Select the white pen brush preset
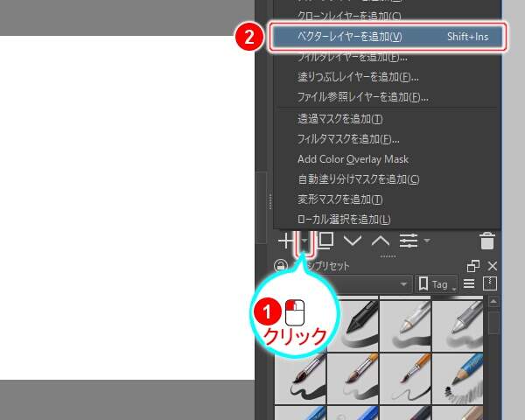This screenshot has height=420, width=525. [405, 325]
